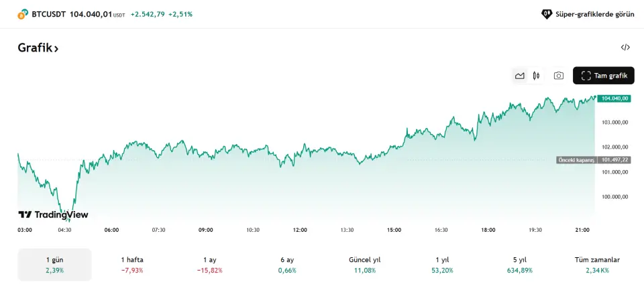Screen dimensions: 644x290
Task: Open Süper-grafiklerde görün link
Action: (594, 14)
